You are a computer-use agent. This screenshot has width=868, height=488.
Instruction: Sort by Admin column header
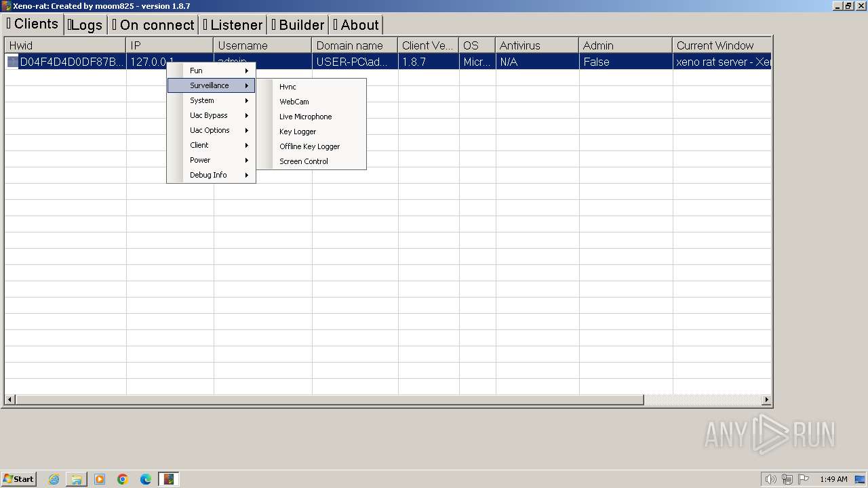coord(626,45)
